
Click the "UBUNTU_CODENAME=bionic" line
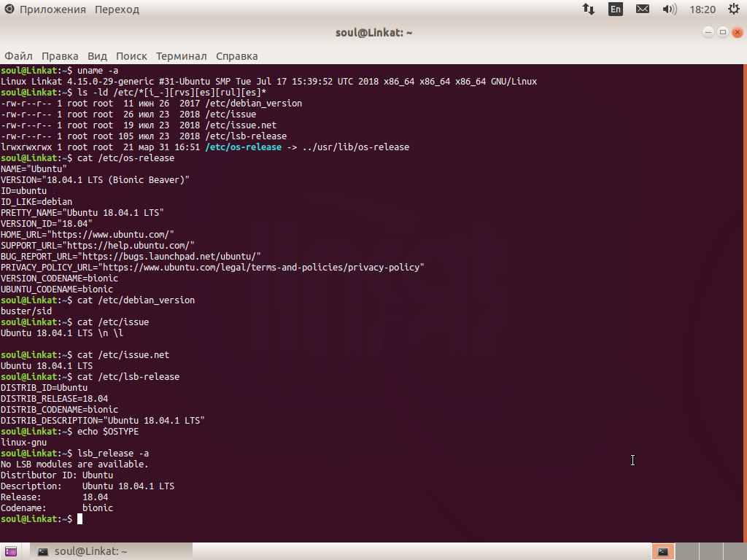(x=57, y=289)
